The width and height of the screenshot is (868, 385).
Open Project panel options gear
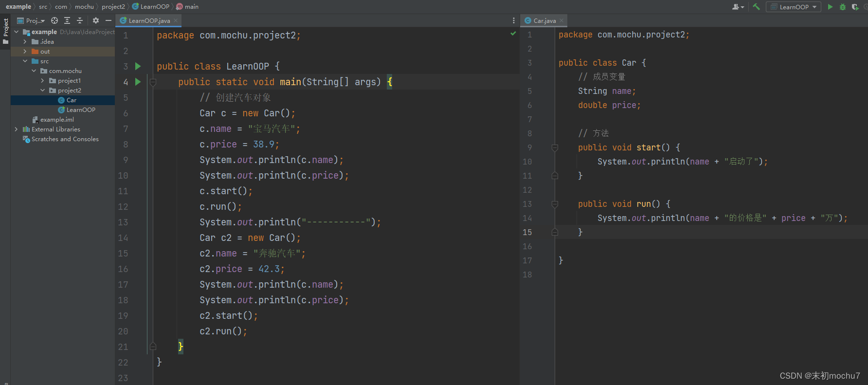[x=96, y=20]
